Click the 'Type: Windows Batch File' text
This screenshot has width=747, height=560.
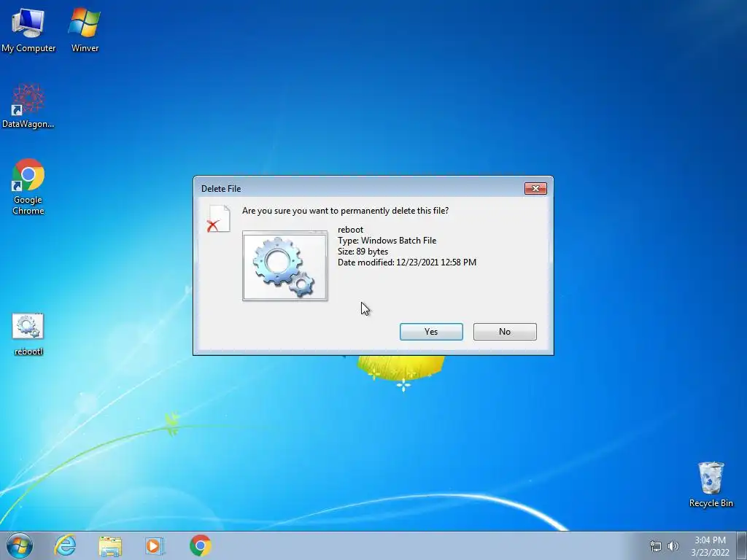(x=387, y=241)
